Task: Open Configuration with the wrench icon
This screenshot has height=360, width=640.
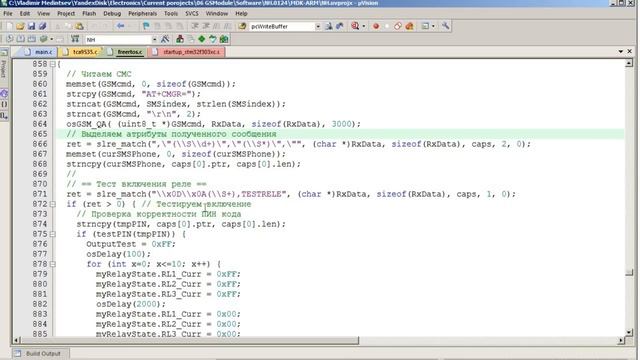Action: (445, 26)
